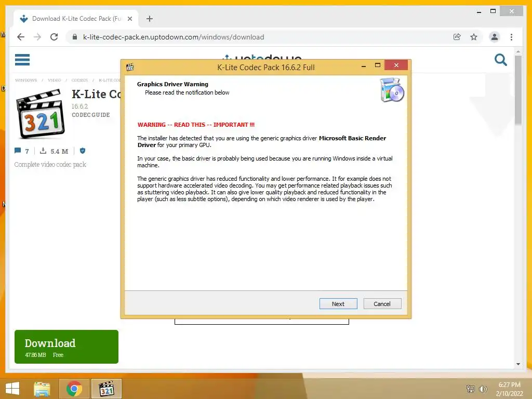The width and height of the screenshot is (532, 399).
Task: Go forward in Chrome
Action: tap(37, 37)
